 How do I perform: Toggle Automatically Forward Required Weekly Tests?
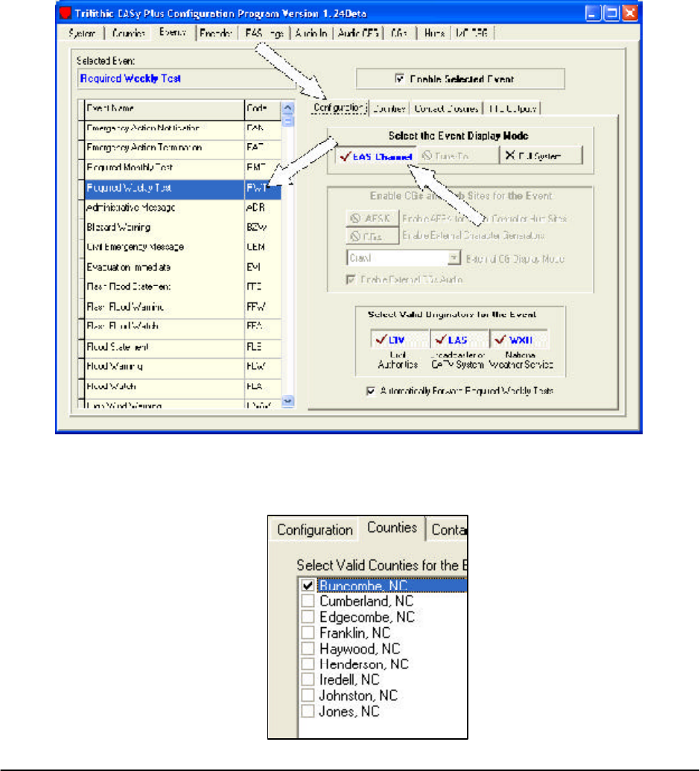click(x=371, y=391)
